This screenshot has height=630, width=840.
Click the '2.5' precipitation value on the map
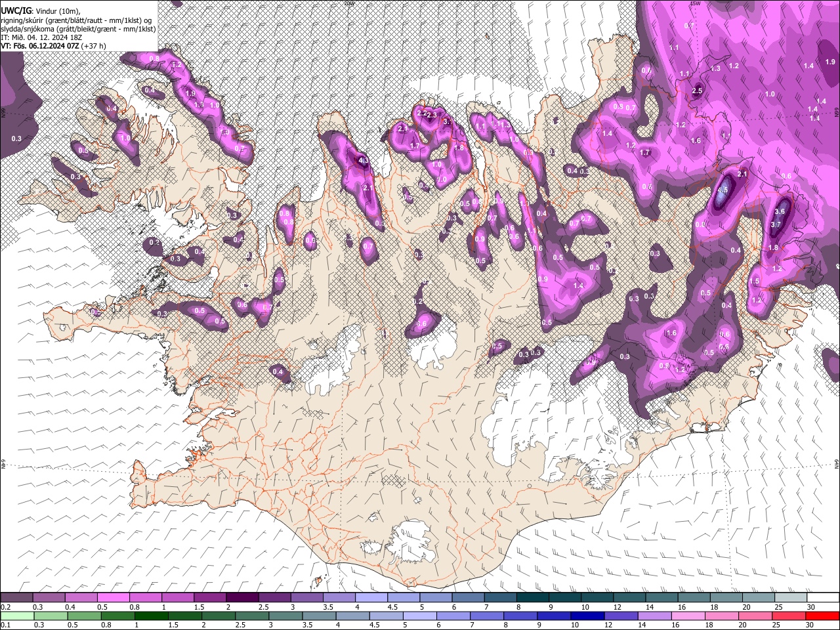point(697,91)
